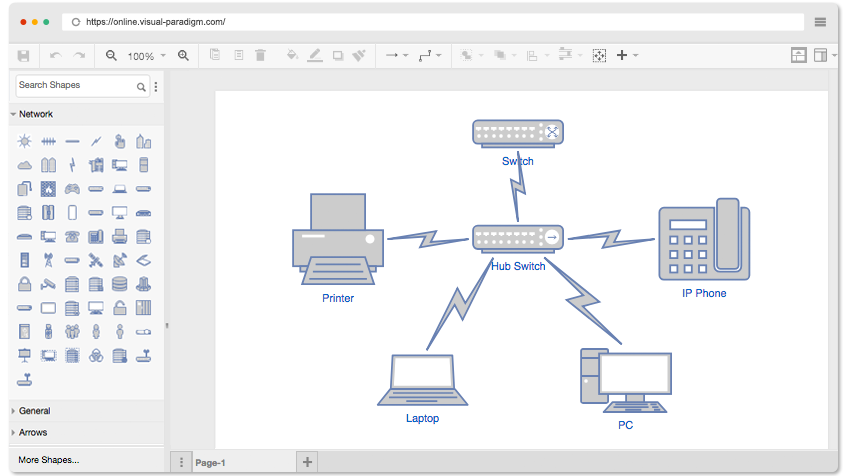Collapse the Network shapes section

point(87,114)
